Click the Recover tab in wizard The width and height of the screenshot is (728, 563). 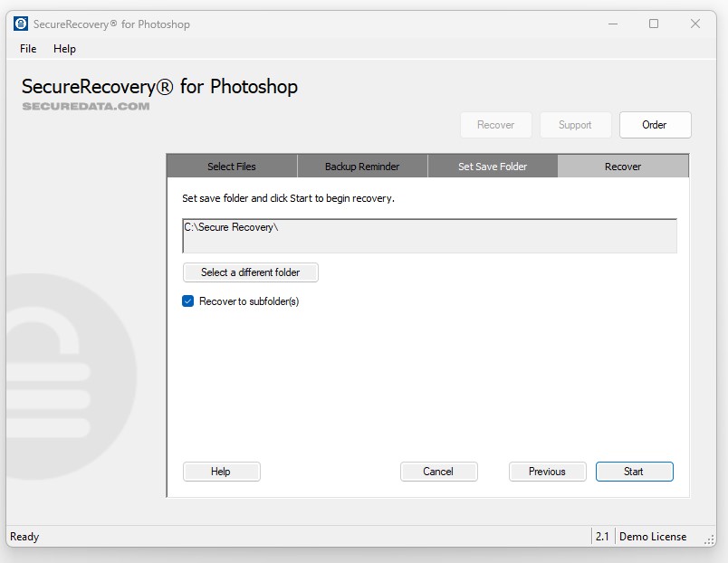pyautogui.click(x=623, y=167)
